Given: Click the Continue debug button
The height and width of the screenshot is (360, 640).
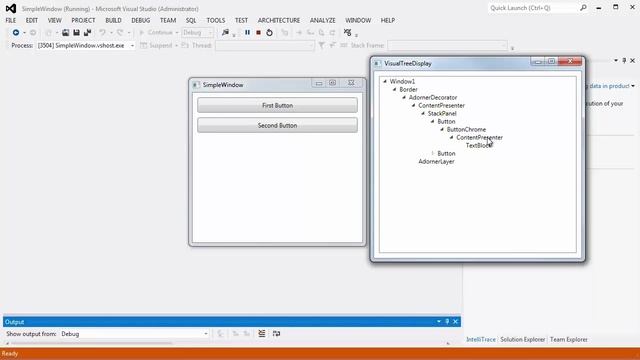Looking at the screenshot, I should click(156, 33).
